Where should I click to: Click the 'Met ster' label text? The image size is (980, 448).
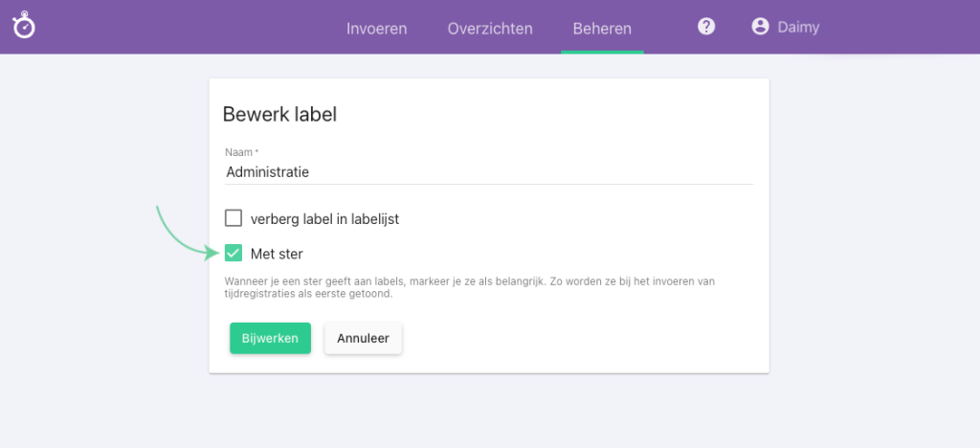point(277,254)
